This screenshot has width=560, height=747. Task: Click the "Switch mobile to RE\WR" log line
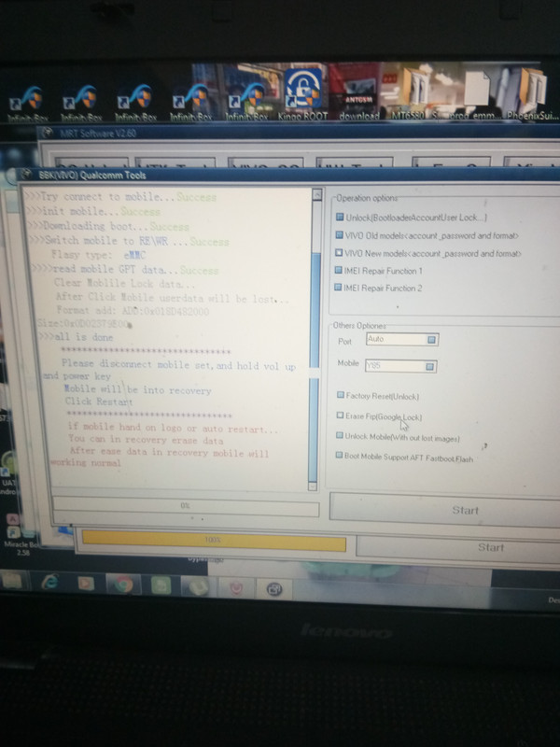131,241
